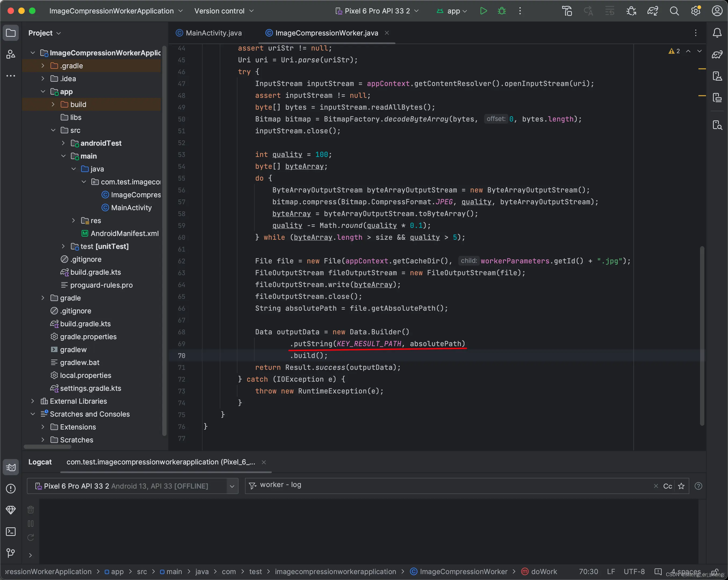
Task: Switch to the MainActivity.java tab
Action: click(213, 33)
